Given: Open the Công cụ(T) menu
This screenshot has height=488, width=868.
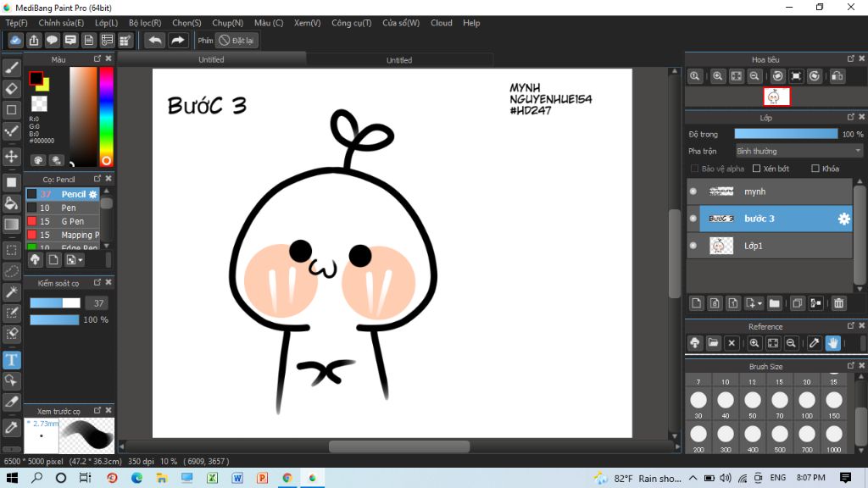Looking at the screenshot, I should (x=352, y=23).
